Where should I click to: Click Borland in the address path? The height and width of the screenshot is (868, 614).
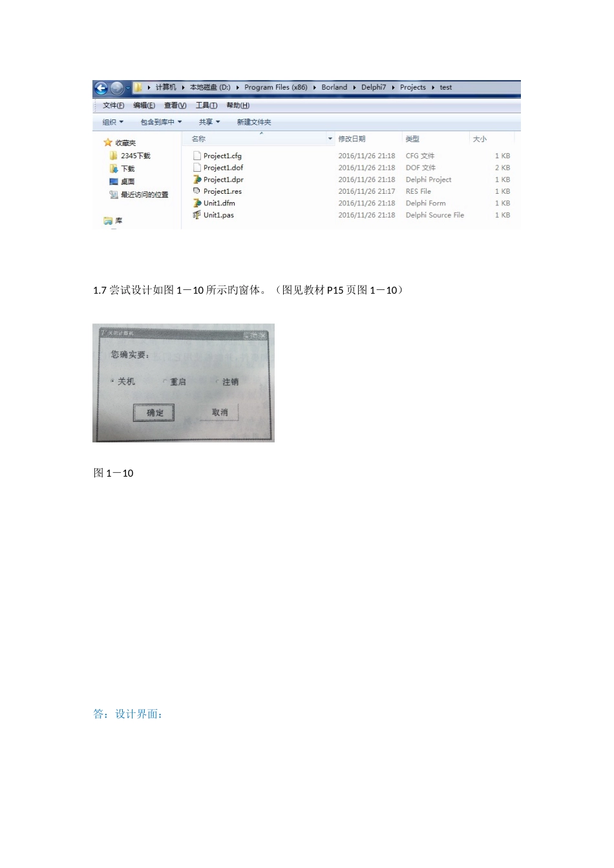click(334, 88)
